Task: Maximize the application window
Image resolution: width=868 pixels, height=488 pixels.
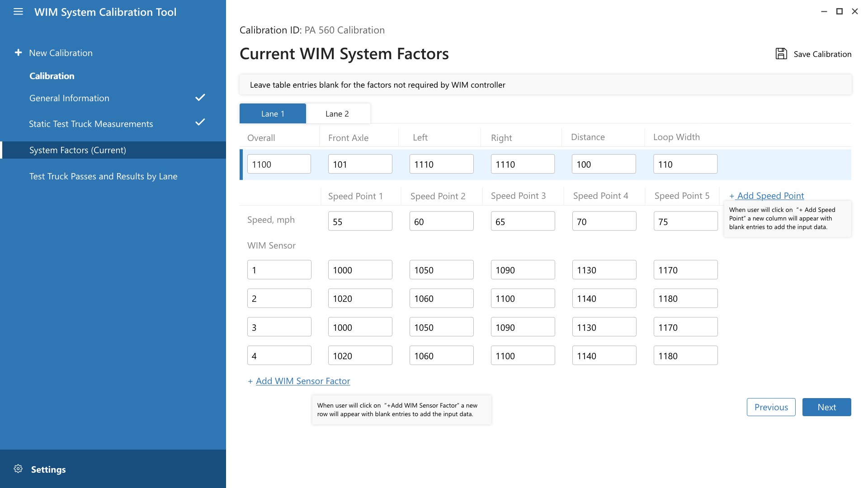Action: click(840, 12)
